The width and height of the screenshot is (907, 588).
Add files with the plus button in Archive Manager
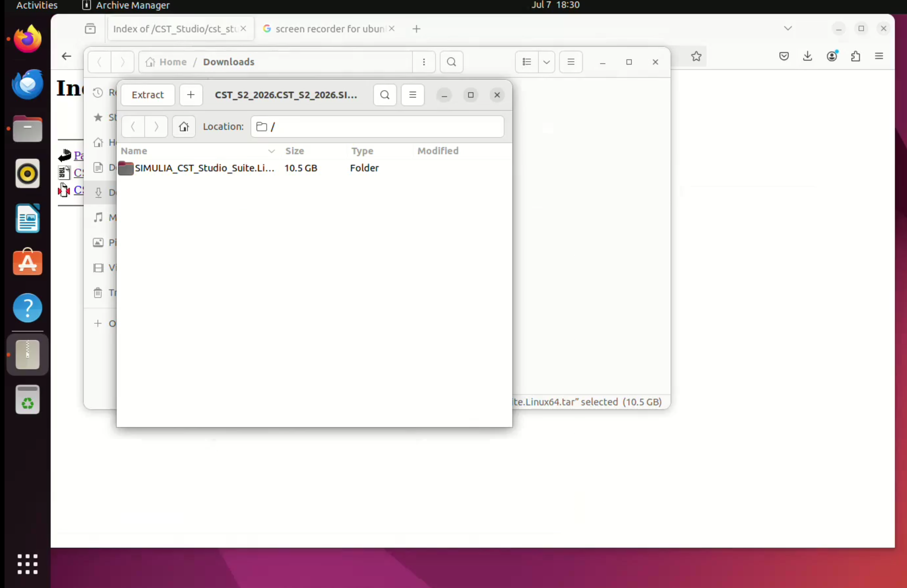click(191, 95)
